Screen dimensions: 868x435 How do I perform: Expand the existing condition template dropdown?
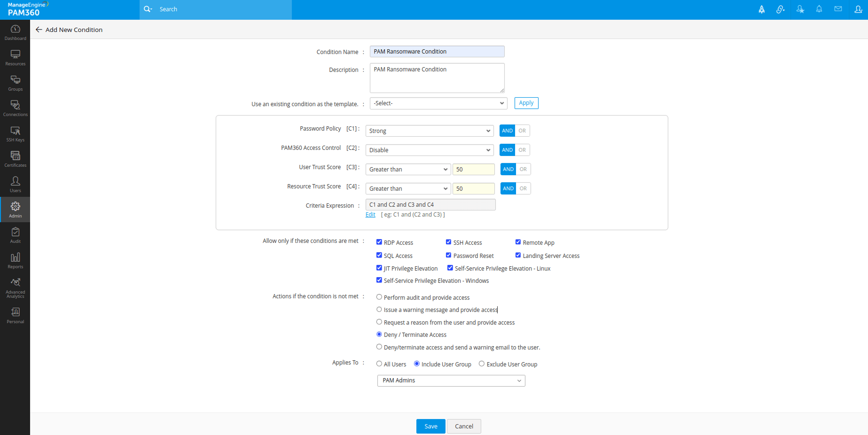438,103
